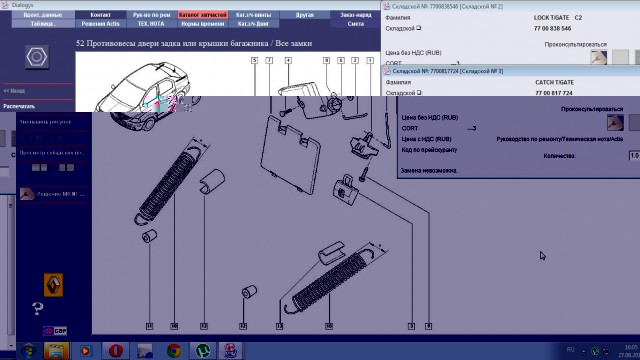640x360 pixels.
Task: Click 'Руководство по ремонту/Техническая нота/Actis' label
Action: 560,139
